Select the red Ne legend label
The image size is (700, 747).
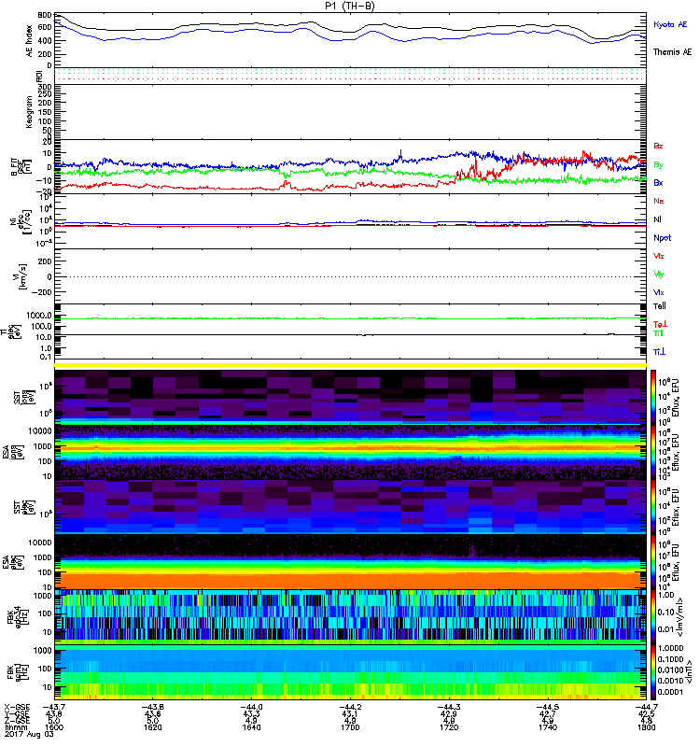coord(659,201)
